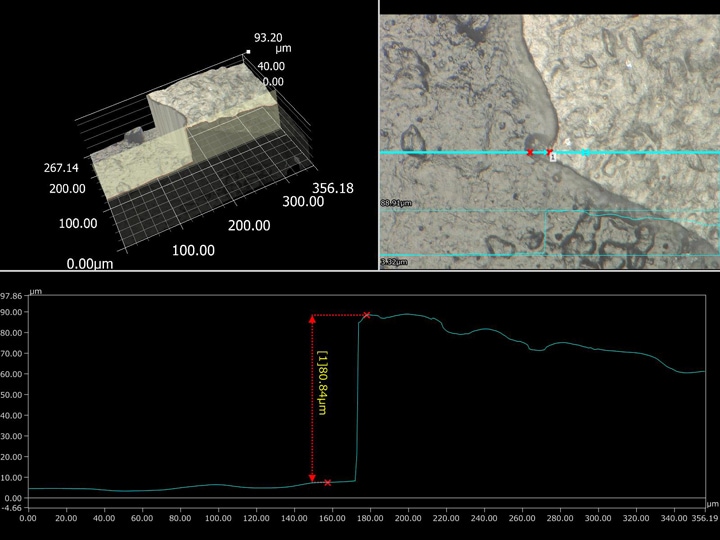Image resolution: width=720 pixels, height=540 pixels.
Task: Click the lower red X marker on the profile graph
Action: [x=327, y=483]
